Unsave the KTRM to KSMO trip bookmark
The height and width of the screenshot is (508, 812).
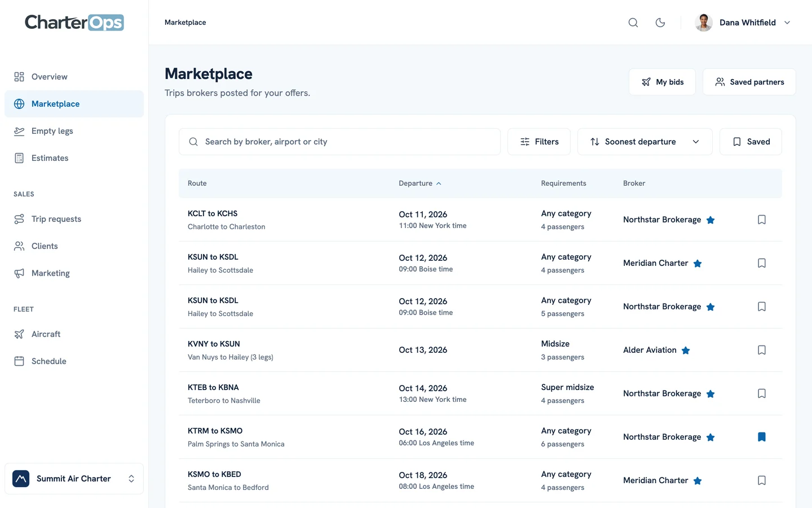pyautogui.click(x=762, y=437)
